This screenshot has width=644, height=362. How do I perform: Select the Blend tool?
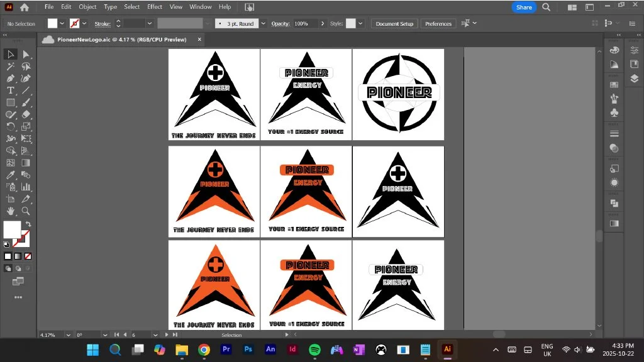(x=26, y=175)
